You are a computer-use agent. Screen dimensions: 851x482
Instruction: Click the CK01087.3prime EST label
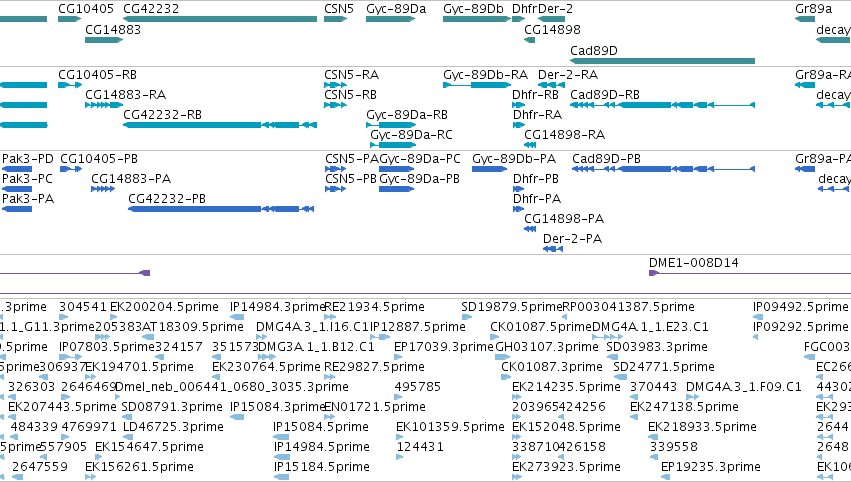(552, 367)
